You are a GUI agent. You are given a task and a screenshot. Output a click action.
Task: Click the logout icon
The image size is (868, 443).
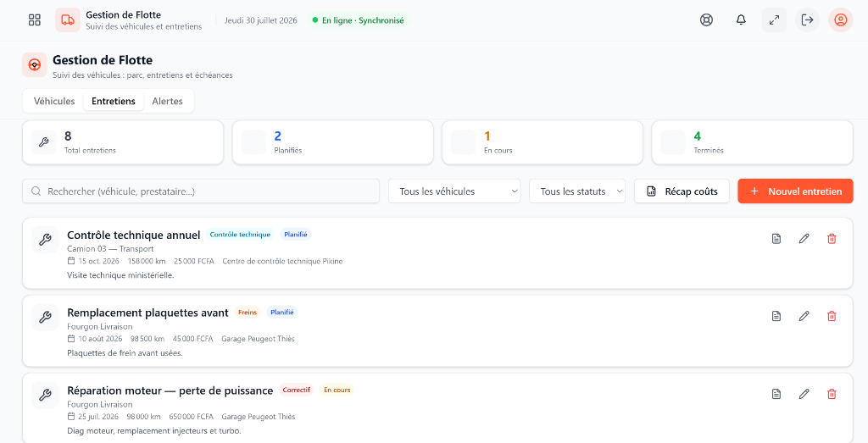(x=807, y=20)
